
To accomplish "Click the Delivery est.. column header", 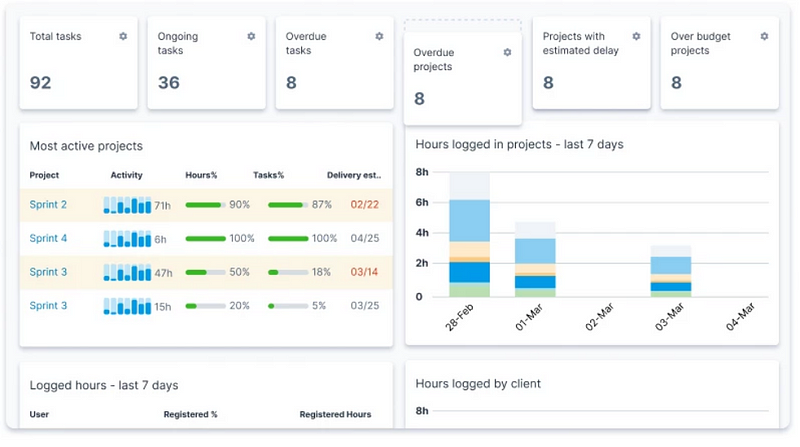I will click(x=354, y=175).
